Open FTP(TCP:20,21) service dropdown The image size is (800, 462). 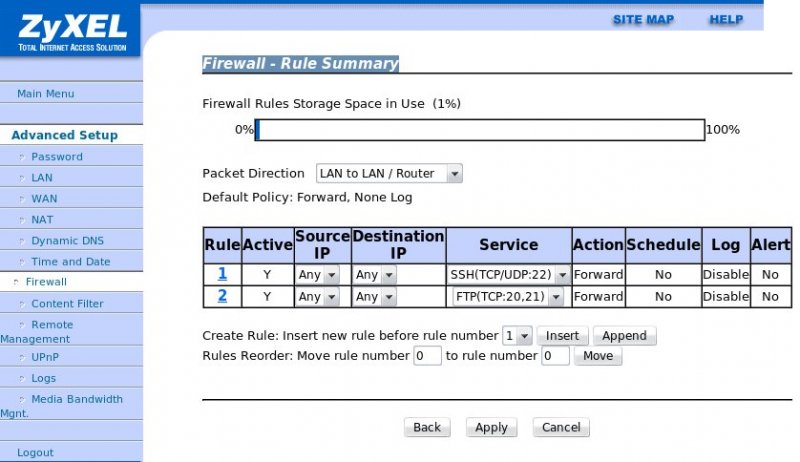pos(508,297)
